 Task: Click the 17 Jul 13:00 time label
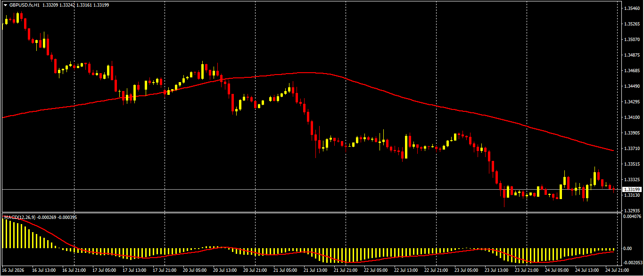pos(134,270)
